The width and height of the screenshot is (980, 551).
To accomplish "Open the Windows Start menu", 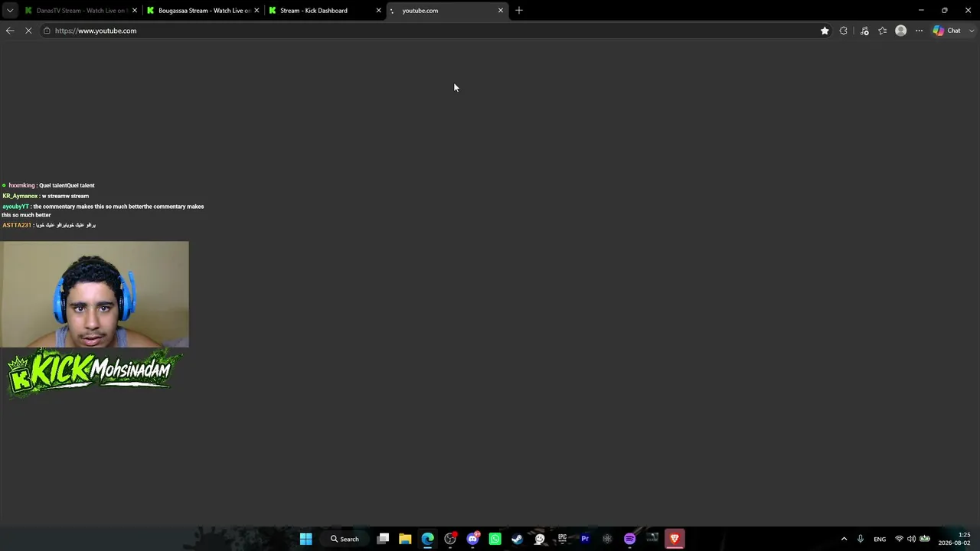I will point(305,539).
